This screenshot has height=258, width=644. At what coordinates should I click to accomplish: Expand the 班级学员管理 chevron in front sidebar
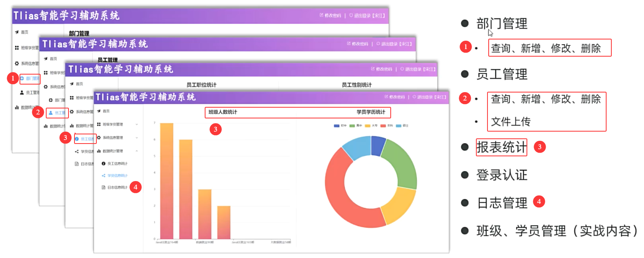(x=137, y=124)
